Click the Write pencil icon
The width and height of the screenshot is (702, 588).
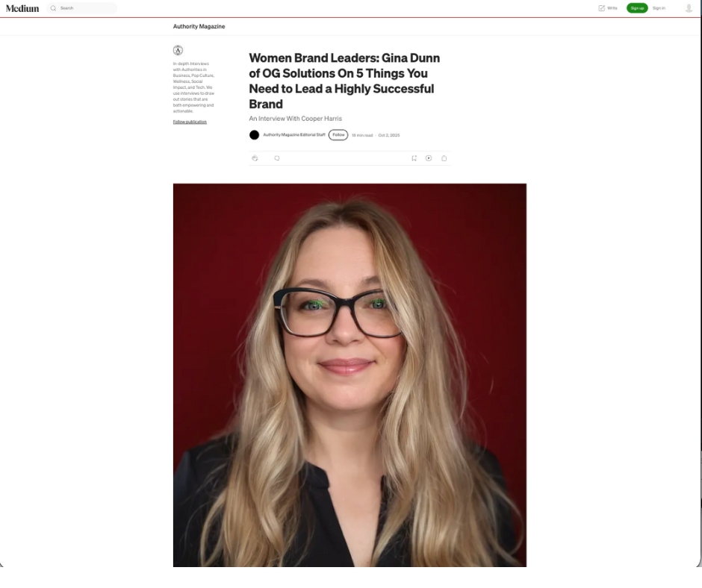coord(602,8)
